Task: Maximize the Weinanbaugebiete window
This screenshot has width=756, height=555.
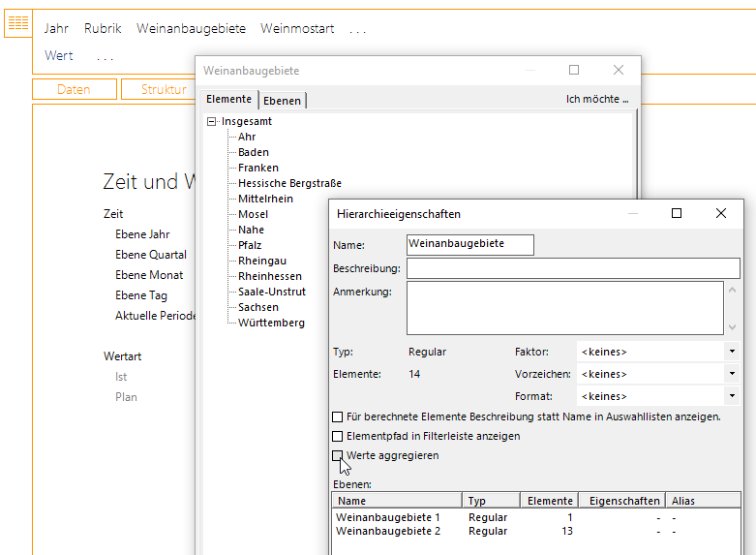Action: (x=574, y=70)
